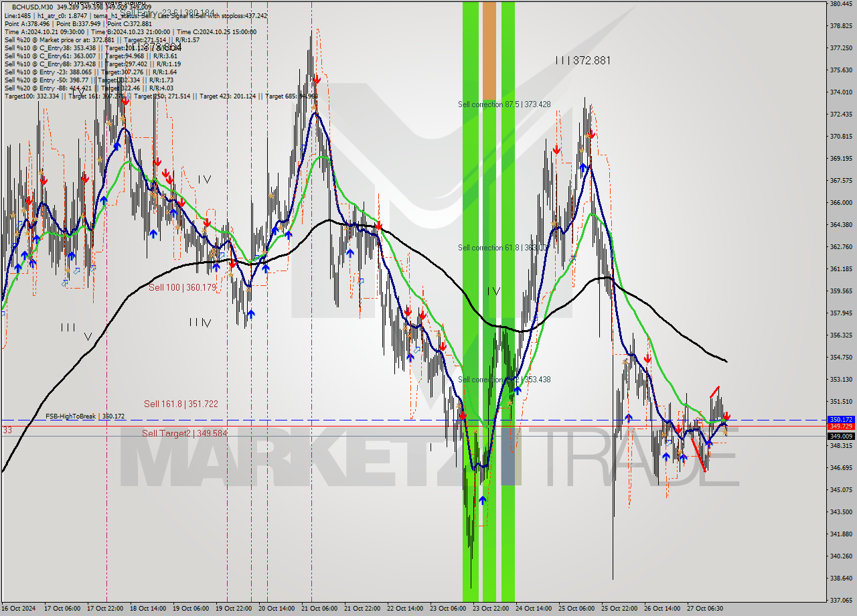Select the '18 Oct 14:00' time label
This screenshot has width=857, height=616.
(x=149, y=609)
